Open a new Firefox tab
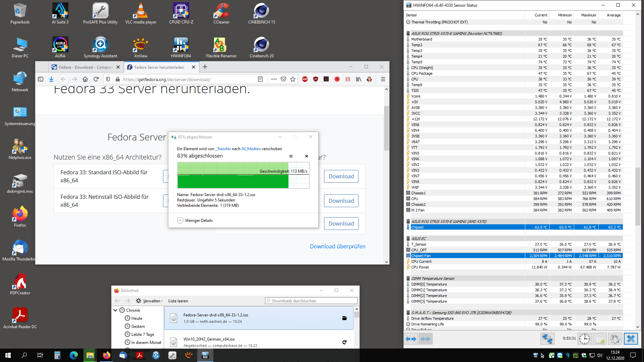 click(x=205, y=67)
